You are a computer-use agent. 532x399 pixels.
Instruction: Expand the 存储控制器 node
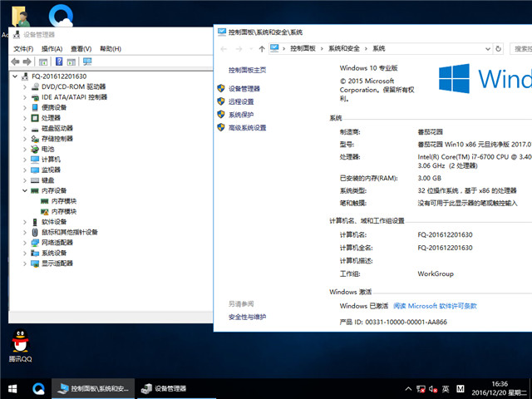(25, 139)
